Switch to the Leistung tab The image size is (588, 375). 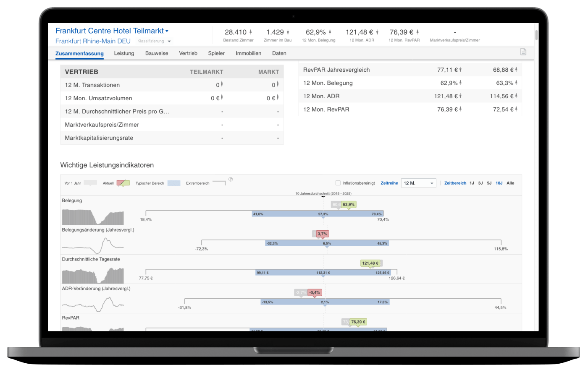pos(124,53)
